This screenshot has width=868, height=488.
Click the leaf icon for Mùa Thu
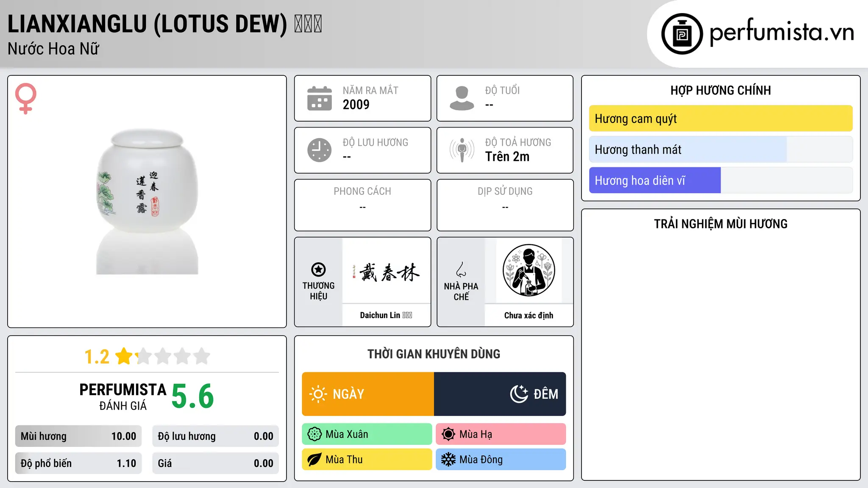[314, 460]
